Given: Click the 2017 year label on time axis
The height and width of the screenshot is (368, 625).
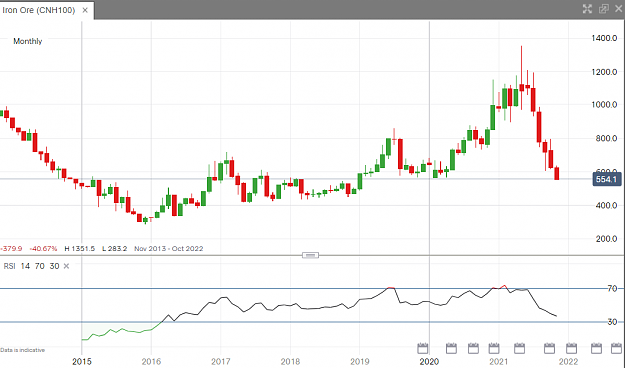Looking at the screenshot, I should tap(220, 362).
